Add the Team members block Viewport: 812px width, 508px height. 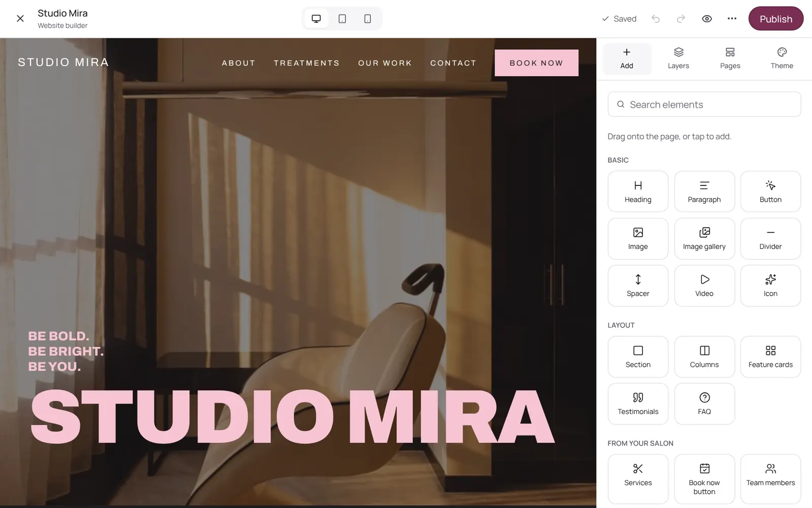pos(770,479)
